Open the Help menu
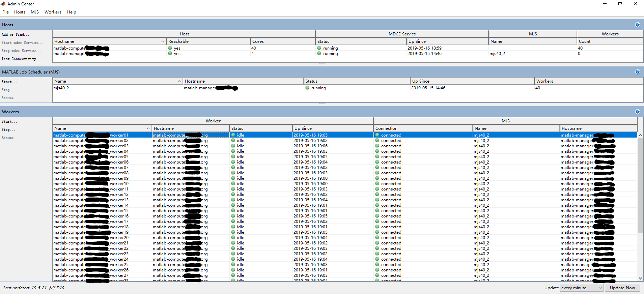This screenshot has width=644, height=294. [72, 12]
